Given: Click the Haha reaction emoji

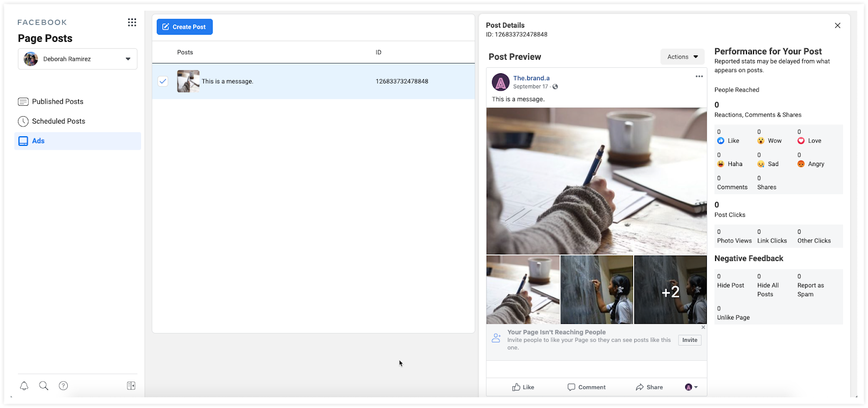Looking at the screenshot, I should tap(720, 164).
